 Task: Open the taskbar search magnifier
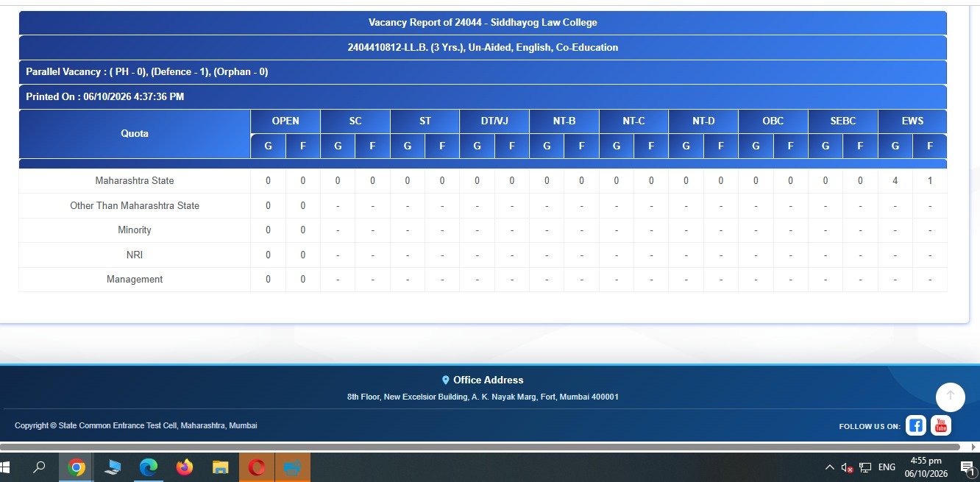click(x=40, y=467)
